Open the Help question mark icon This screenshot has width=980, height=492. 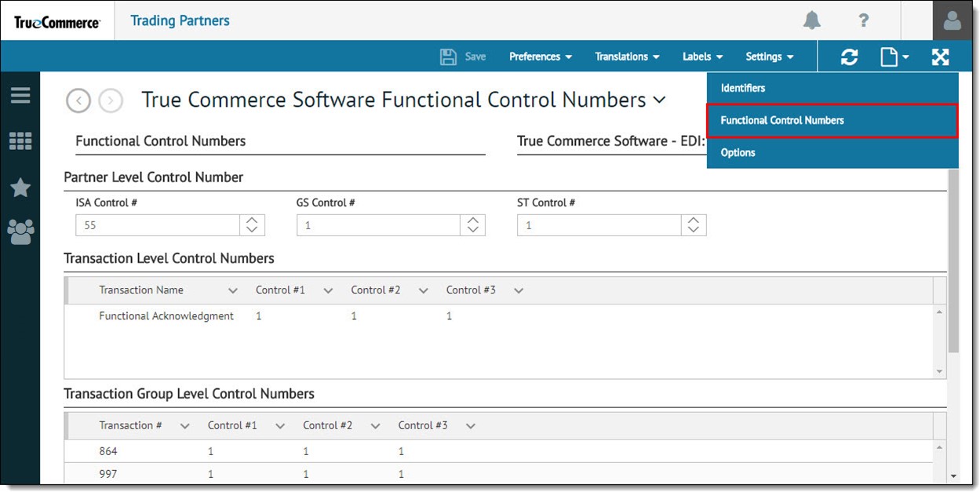863,20
